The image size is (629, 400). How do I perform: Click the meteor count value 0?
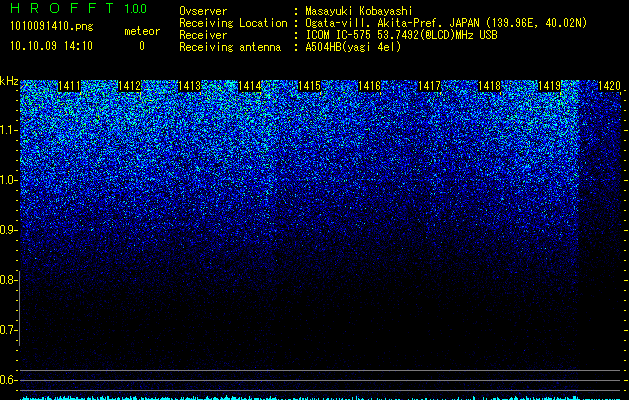click(142, 46)
